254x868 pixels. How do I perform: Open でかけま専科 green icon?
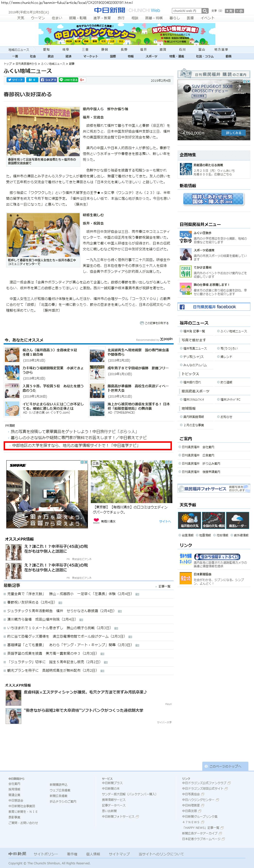coord(186,271)
